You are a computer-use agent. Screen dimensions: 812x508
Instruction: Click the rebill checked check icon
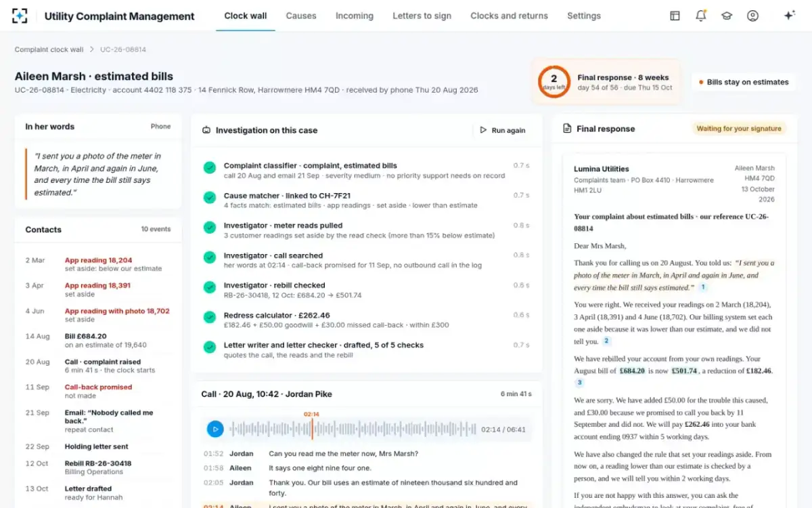point(210,287)
